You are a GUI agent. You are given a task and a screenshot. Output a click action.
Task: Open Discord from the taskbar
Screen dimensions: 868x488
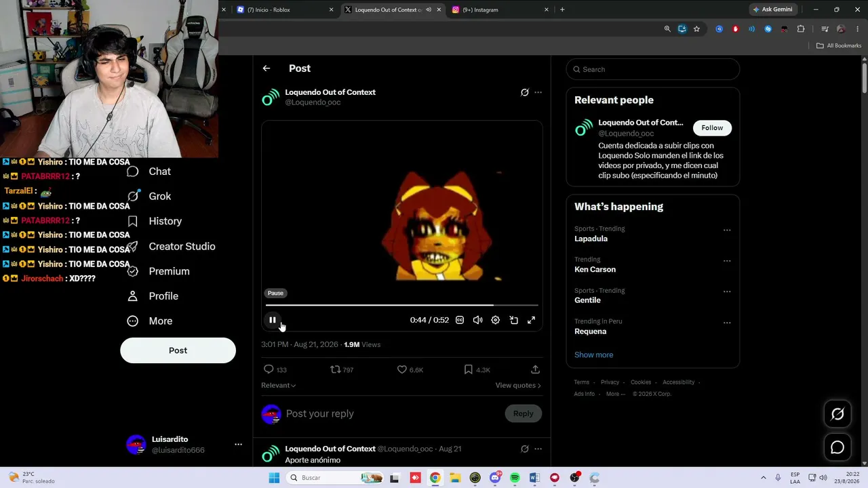pyautogui.click(x=495, y=478)
